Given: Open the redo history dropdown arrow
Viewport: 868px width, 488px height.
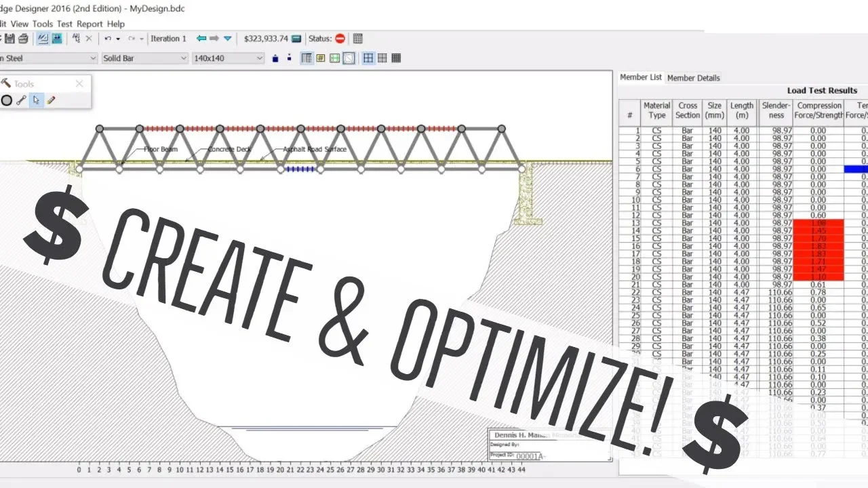Looking at the screenshot, I should (142, 39).
